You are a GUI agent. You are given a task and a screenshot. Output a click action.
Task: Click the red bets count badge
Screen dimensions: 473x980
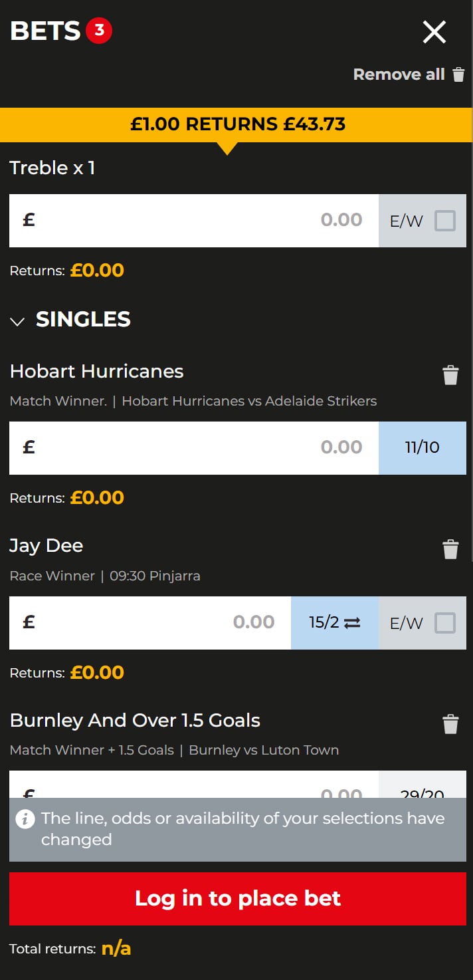tap(99, 31)
